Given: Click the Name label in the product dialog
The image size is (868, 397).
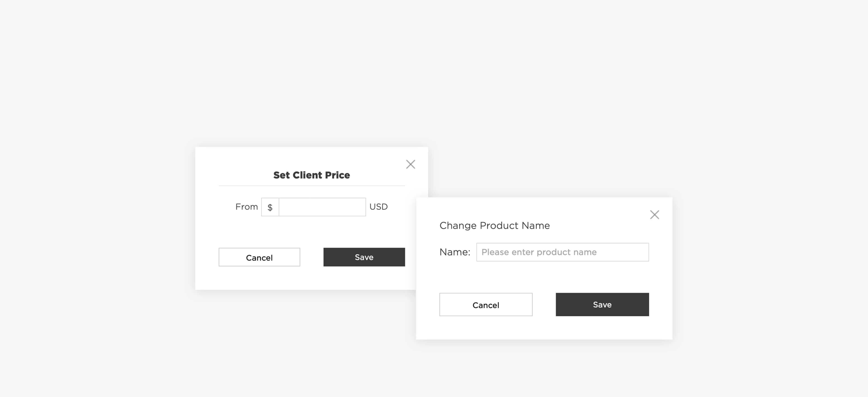Looking at the screenshot, I should click(x=455, y=252).
